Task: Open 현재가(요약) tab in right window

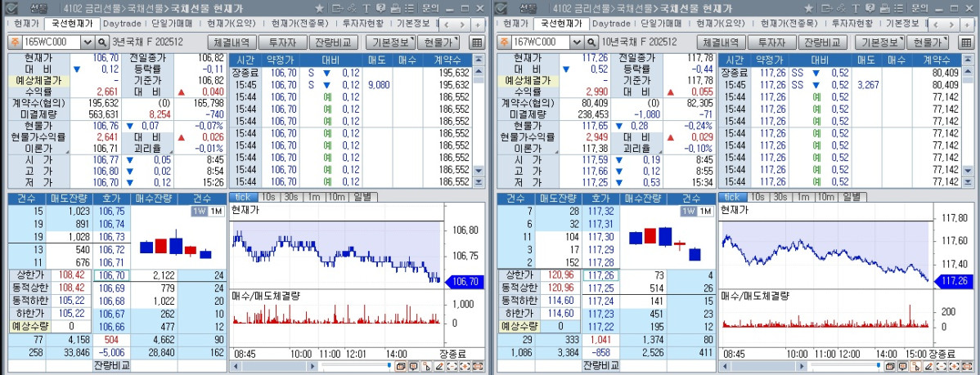Action: 722,24
